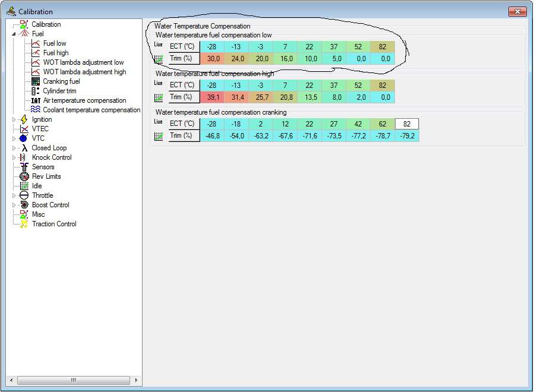Select -79,2 trim cell in cranking table
The width and height of the screenshot is (534, 392).
(x=407, y=136)
